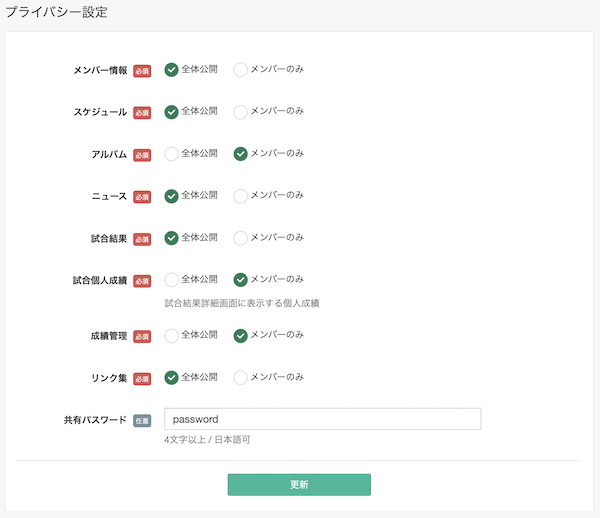This screenshot has height=518, width=600.
Task: Select メンバーのみ for メンバー情報
Action: pos(240,70)
